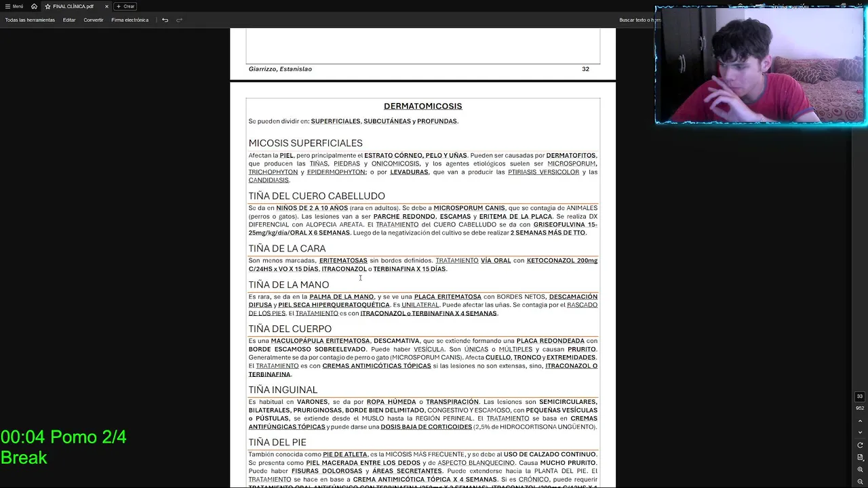The height and width of the screenshot is (488, 868).
Task: Click the words KETOCONAZOL 200mg
Action: coord(562,260)
